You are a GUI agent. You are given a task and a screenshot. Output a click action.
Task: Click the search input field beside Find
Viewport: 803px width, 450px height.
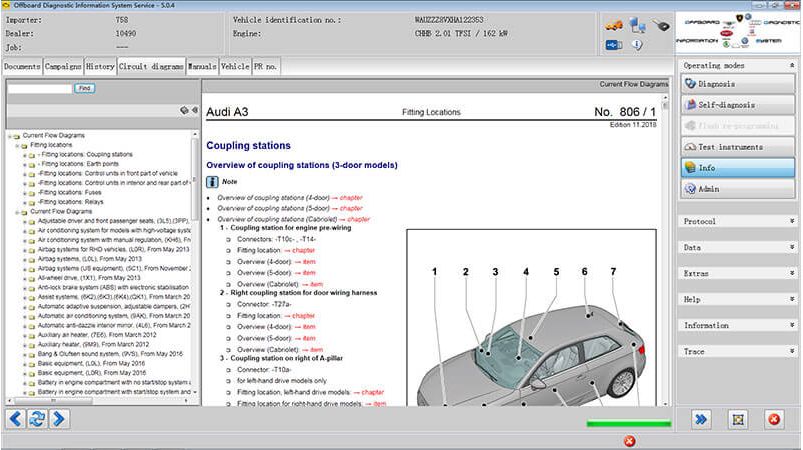pos(40,89)
